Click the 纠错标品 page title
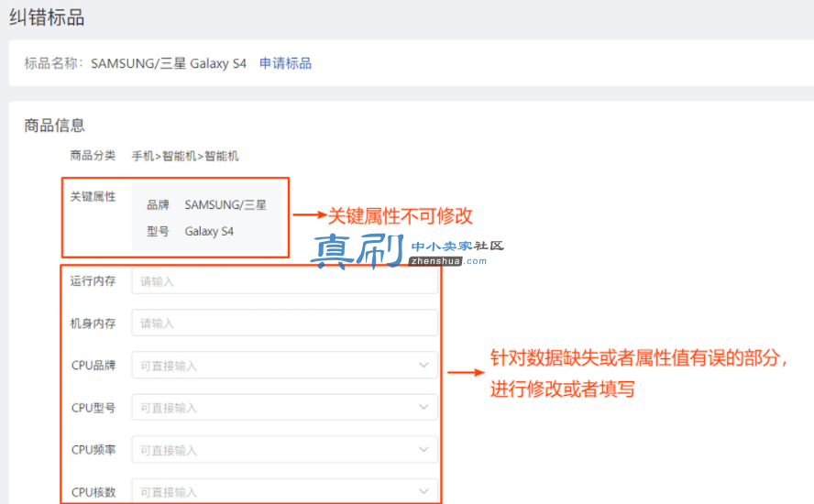Viewport: 814px width, 504px height. click(x=47, y=17)
